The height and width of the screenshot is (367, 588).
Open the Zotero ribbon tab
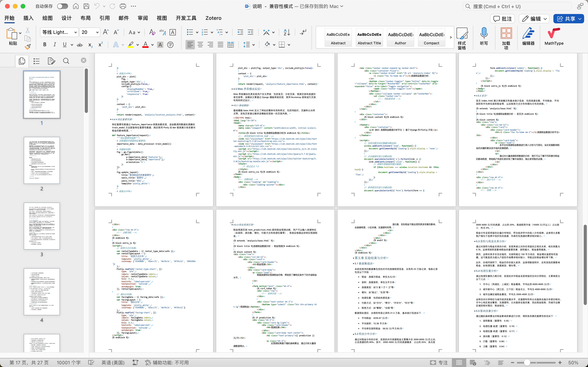pos(213,18)
